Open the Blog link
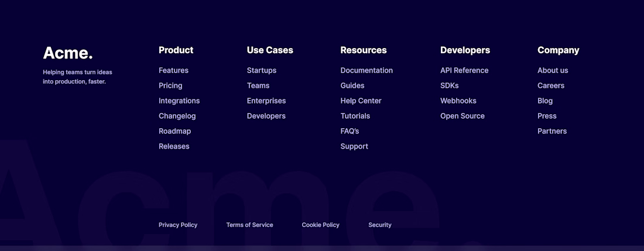The height and width of the screenshot is (251, 644). point(544,101)
